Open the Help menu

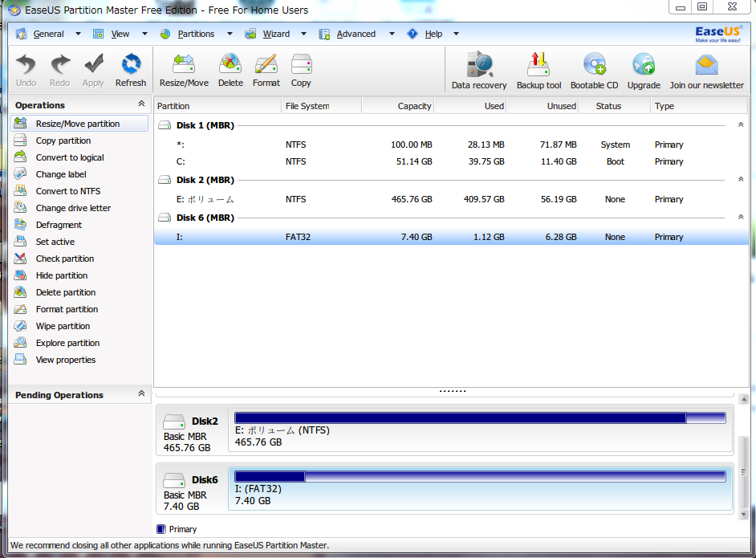pyautogui.click(x=433, y=34)
